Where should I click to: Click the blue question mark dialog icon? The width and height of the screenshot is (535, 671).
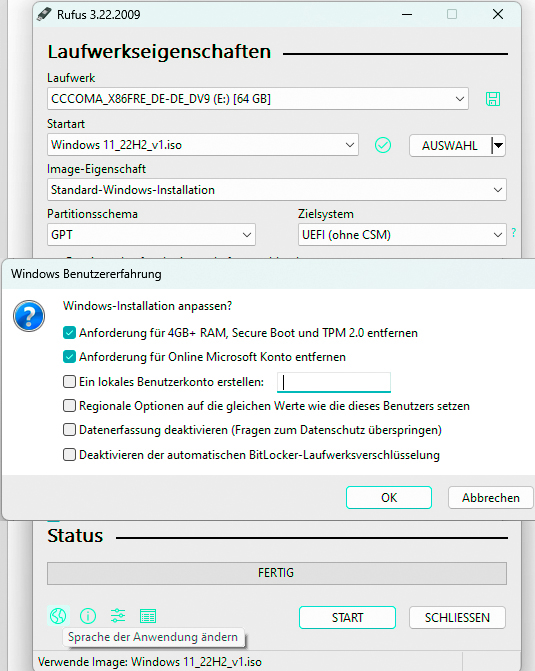[29, 316]
